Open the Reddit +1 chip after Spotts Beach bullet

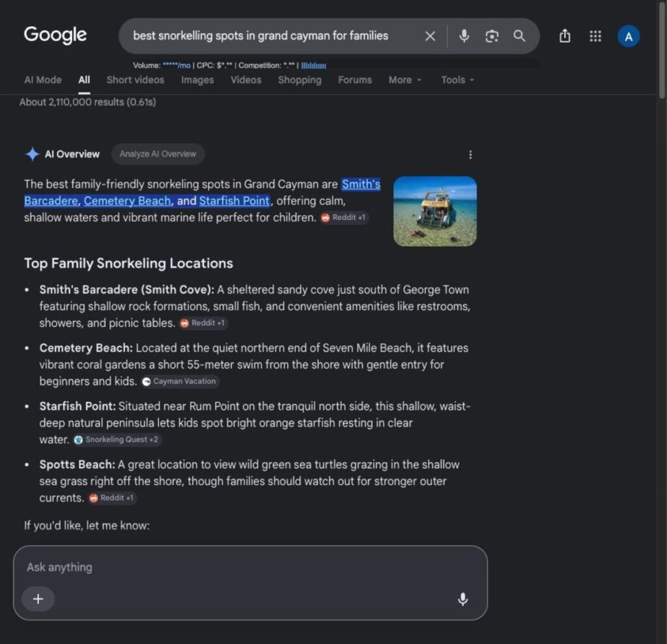point(112,498)
